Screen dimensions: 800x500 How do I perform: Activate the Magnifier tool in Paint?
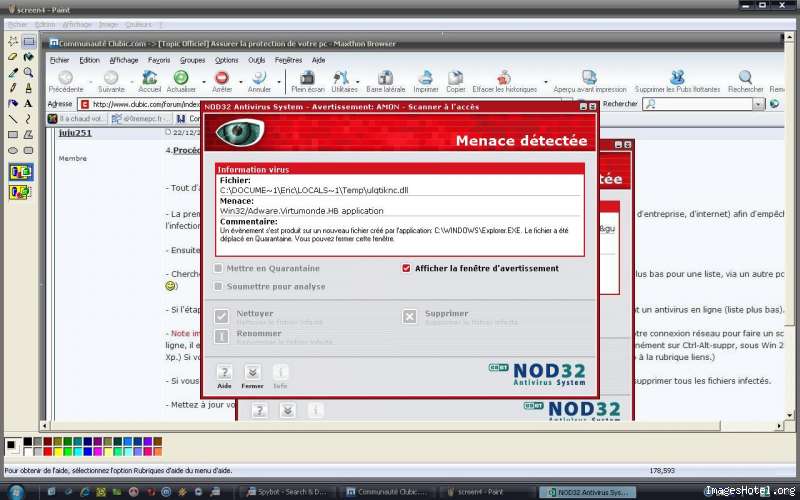coord(29,72)
